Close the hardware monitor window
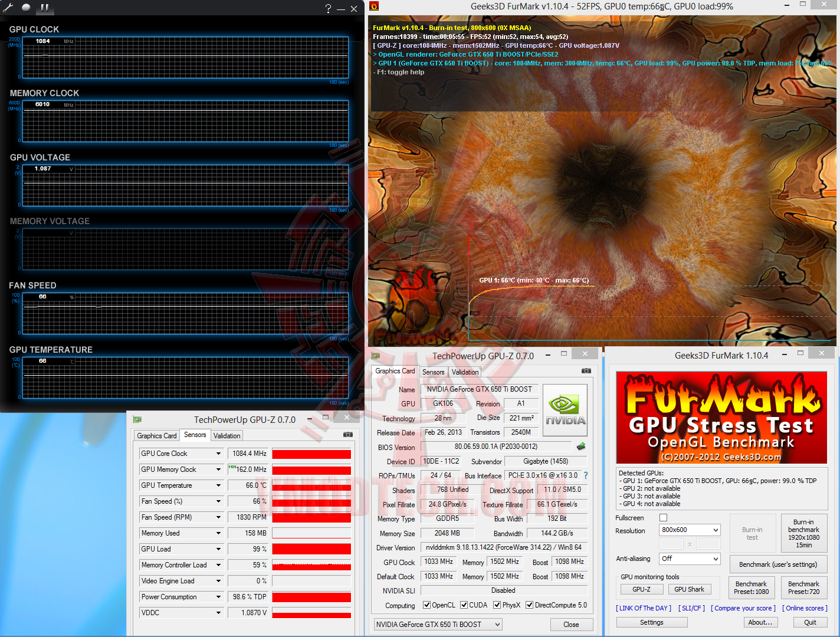Viewport: 840px width, 637px height. click(354, 9)
